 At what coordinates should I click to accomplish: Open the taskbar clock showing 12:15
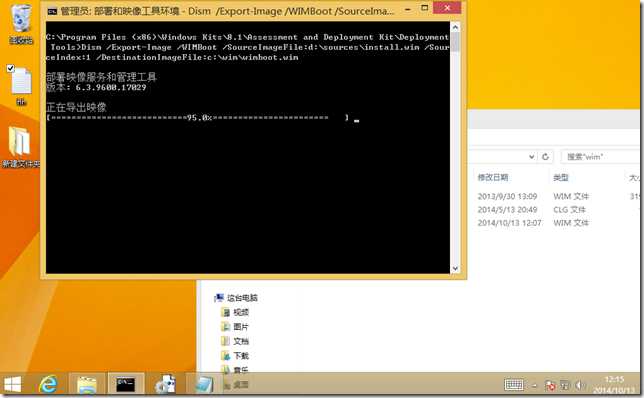tap(614, 385)
